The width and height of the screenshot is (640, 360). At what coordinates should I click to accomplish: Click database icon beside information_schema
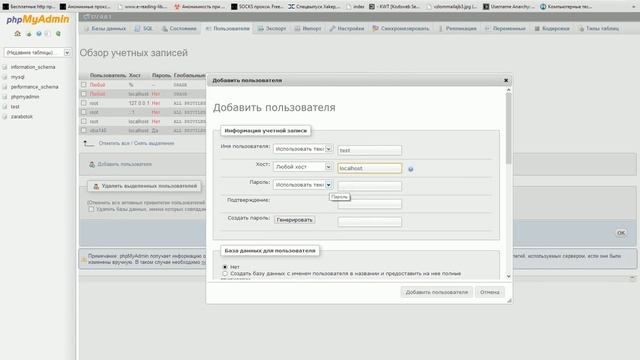point(5,67)
